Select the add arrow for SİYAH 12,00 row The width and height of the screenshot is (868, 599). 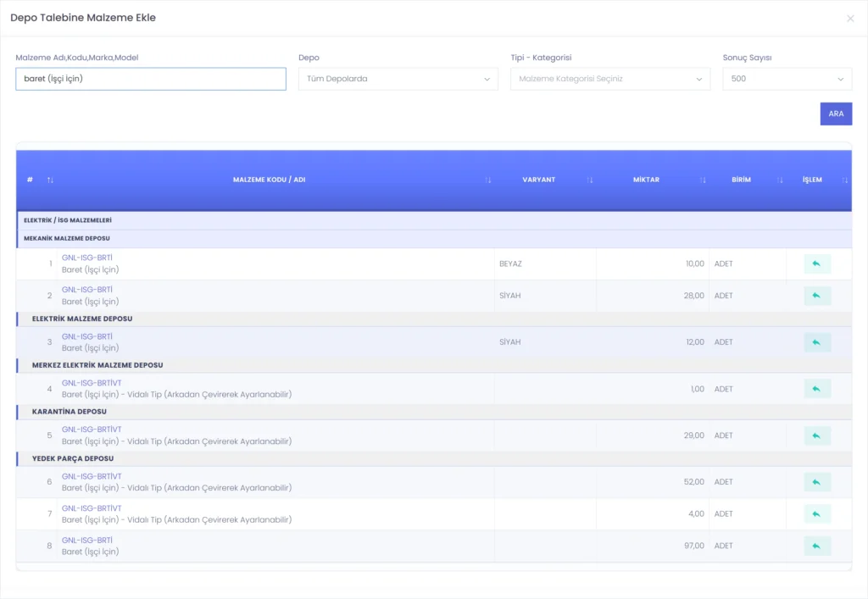[x=817, y=342]
